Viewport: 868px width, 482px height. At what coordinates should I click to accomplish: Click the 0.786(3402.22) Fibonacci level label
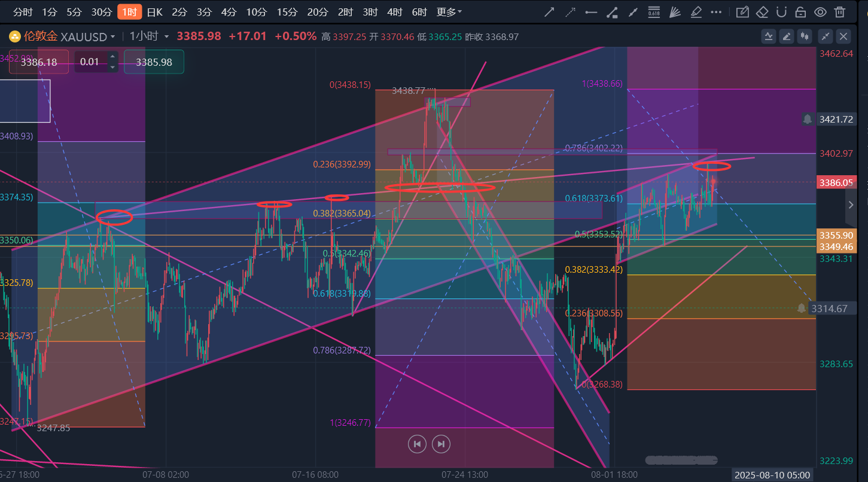593,148
